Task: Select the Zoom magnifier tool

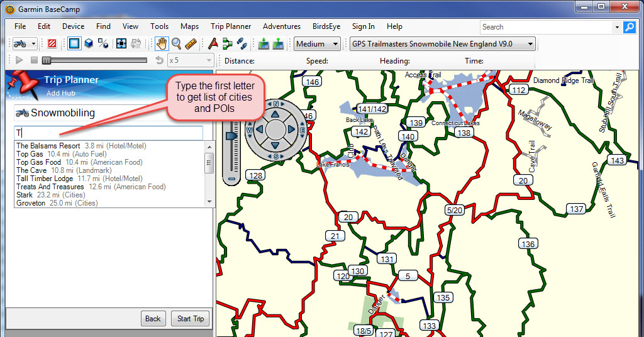Action: pos(176,43)
